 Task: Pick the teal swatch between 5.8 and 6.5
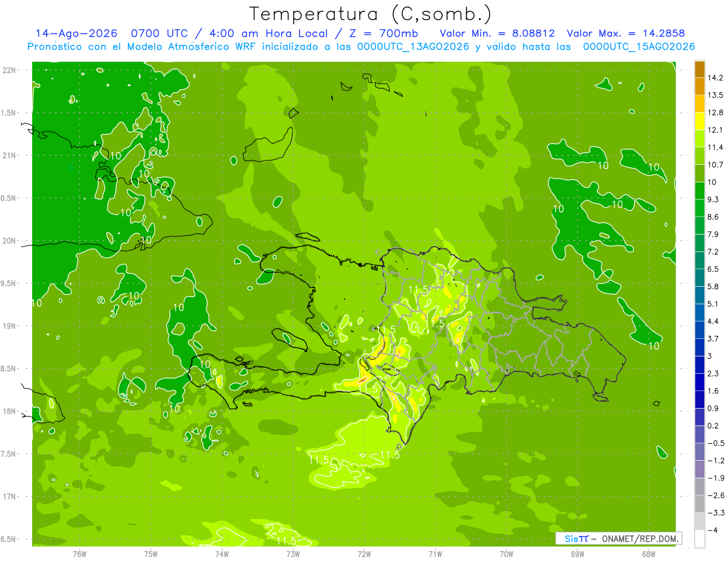click(699, 278)
